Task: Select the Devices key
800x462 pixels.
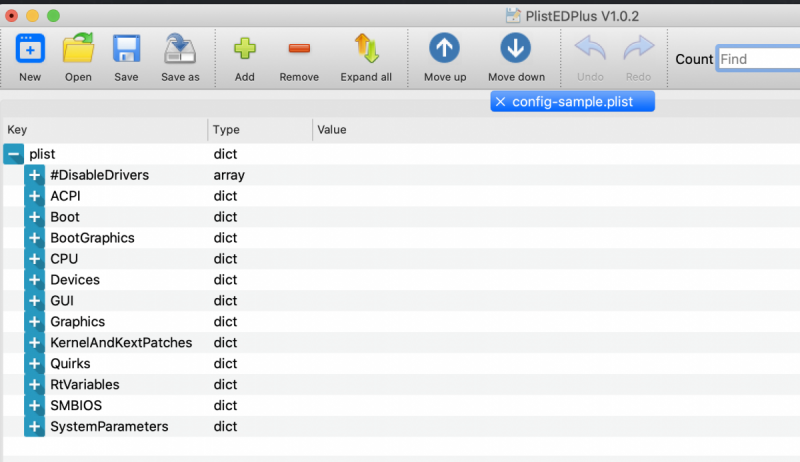Action: click(x=75, y=279)
